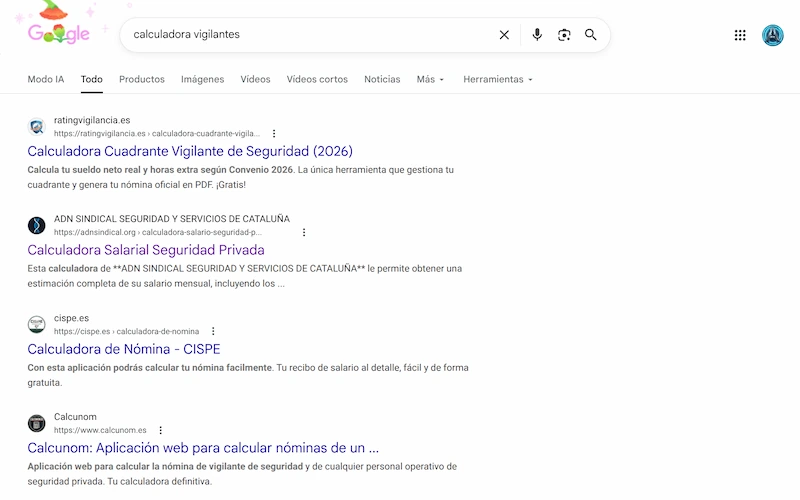Switch to Vídeos tab
This screenshot has width=800, height=500.
(256, 80)
